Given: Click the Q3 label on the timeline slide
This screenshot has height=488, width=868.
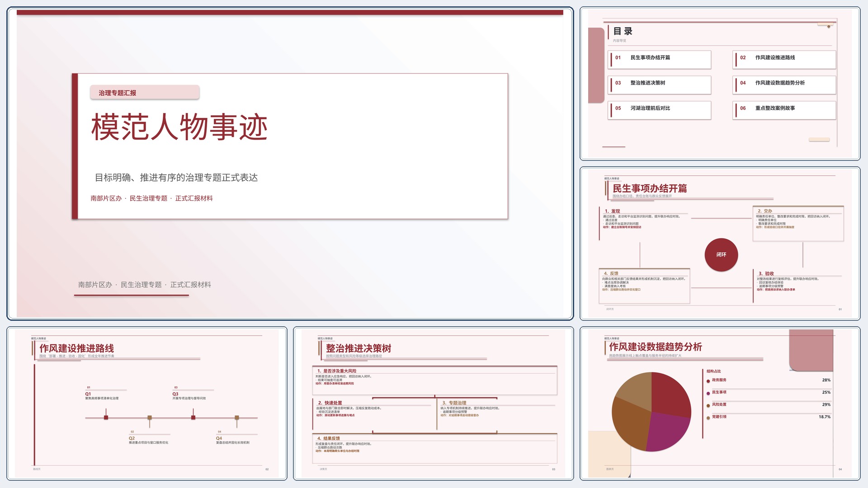Looking at the screenshot, I should click(175, 394).
